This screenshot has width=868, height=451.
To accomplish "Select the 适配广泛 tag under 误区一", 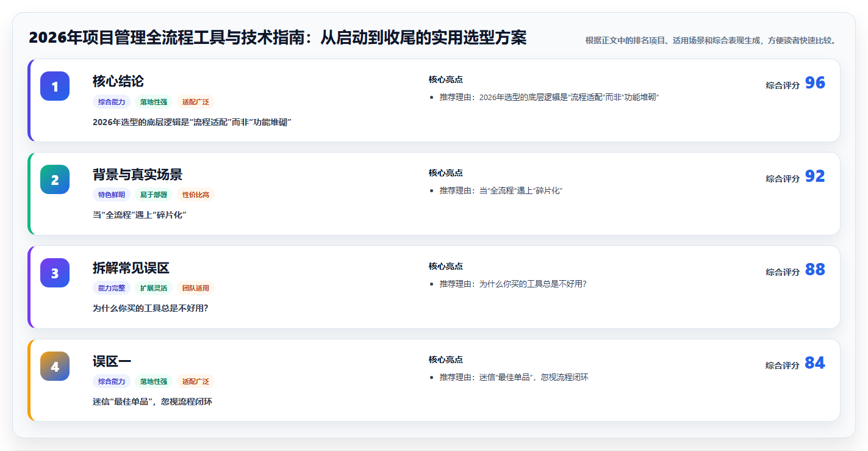I will click(x=196, y=381).
